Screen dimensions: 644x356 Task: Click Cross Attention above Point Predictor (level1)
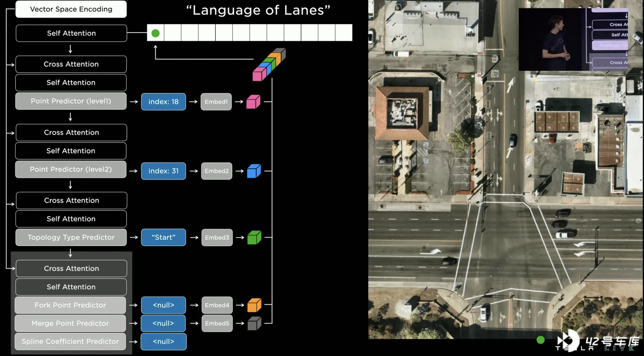(x=71, y=64)
